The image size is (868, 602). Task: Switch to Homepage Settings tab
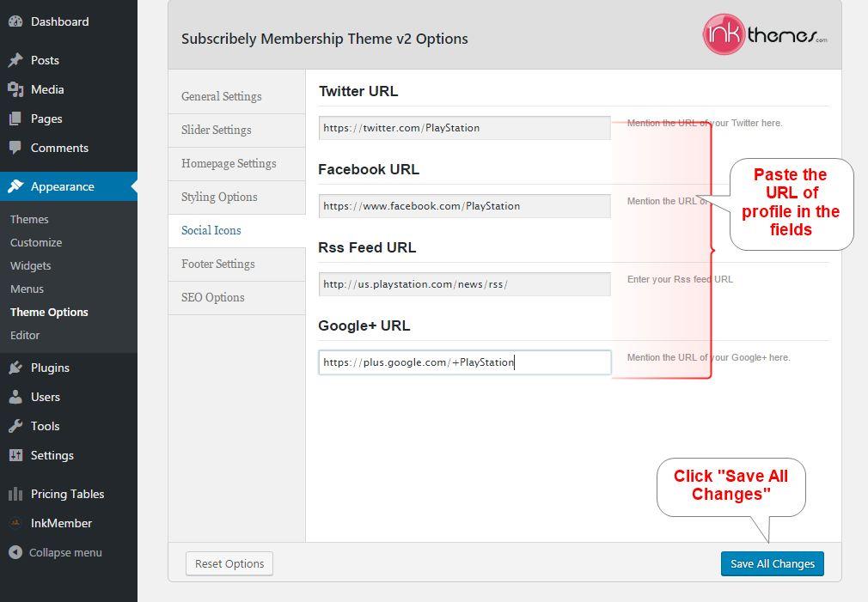tap(237, 164)
